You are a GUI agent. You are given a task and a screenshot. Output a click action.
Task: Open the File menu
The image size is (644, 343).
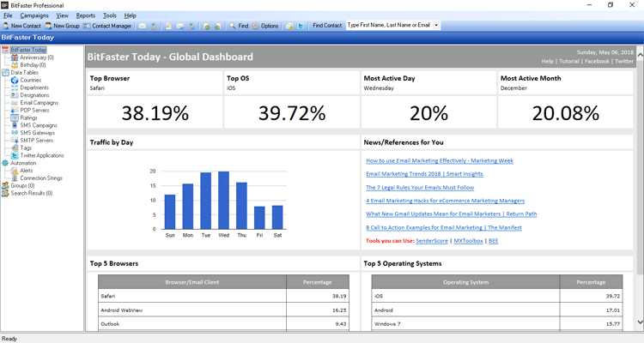(9, 15)
